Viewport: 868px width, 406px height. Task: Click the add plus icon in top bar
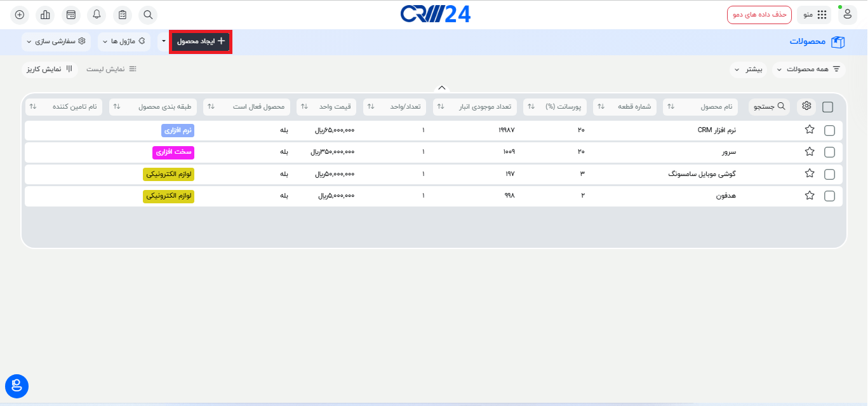20,14
